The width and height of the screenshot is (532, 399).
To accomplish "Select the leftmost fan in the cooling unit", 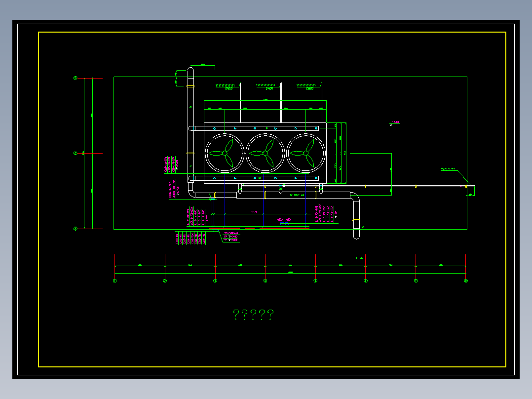I will click(x=225, y=153).
